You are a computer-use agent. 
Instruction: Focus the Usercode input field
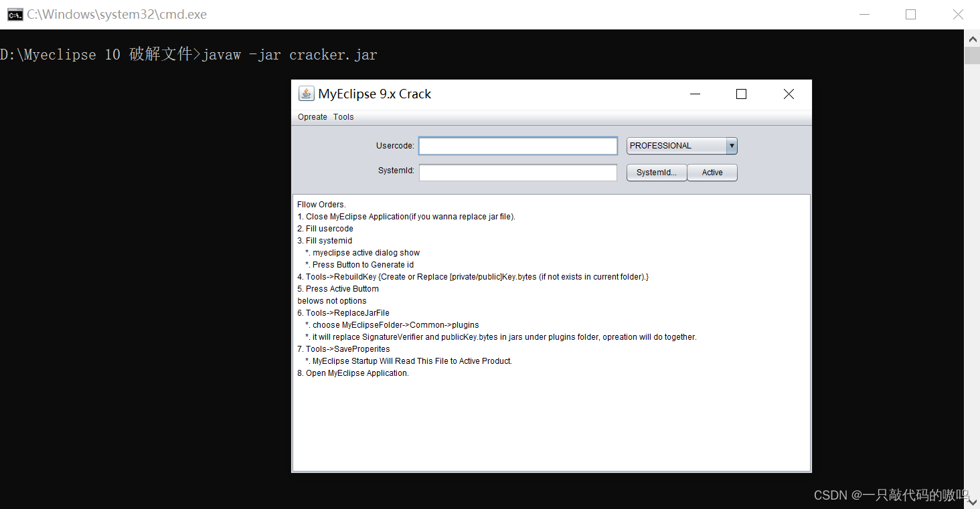[518, 146]
